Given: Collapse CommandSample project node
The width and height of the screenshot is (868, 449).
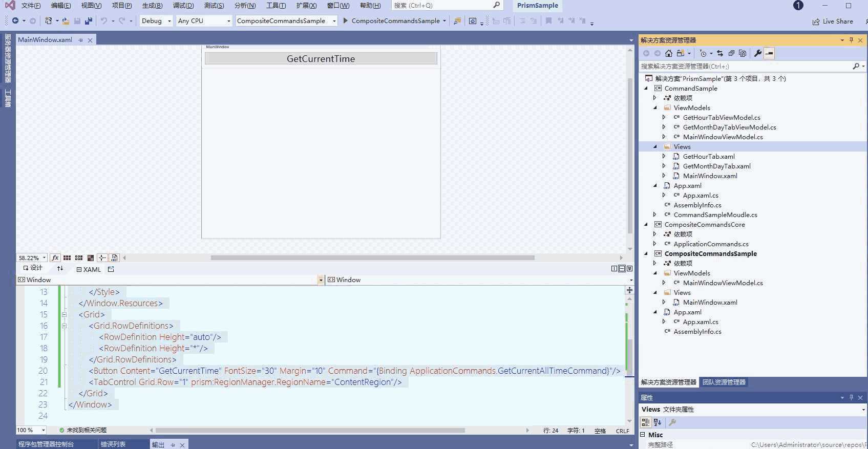Looking at the screenshot, I should [x=646, y=88].
